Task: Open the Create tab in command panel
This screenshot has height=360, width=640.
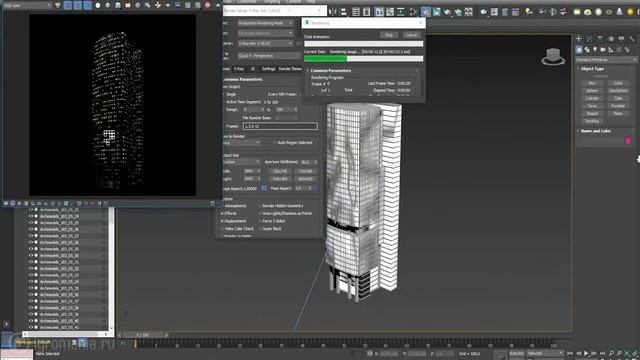Action: tap(579, 39)
